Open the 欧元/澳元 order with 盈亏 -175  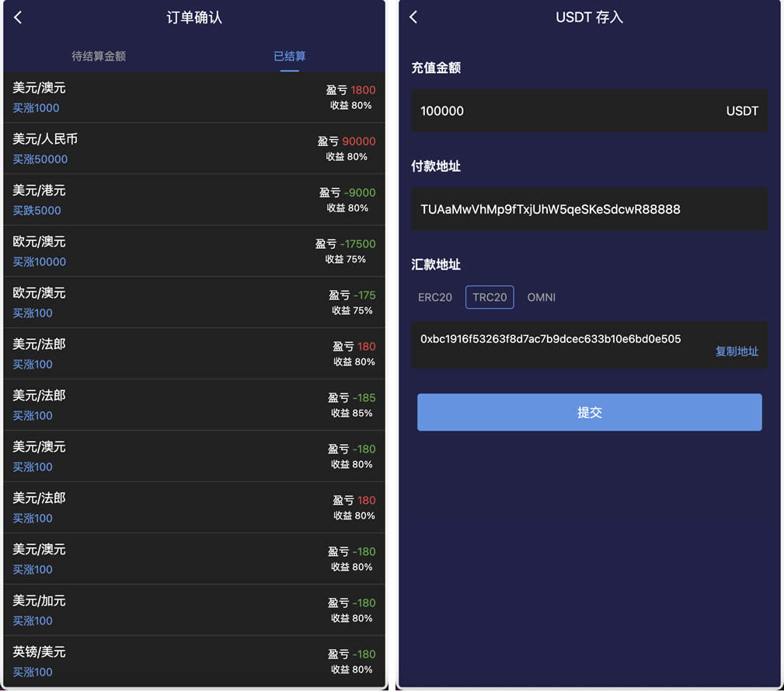coord(194,302)
